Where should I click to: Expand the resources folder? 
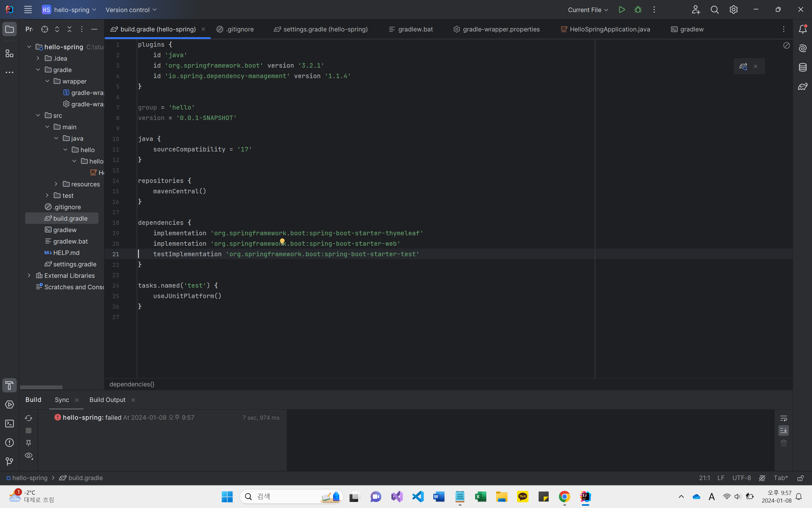56,184
